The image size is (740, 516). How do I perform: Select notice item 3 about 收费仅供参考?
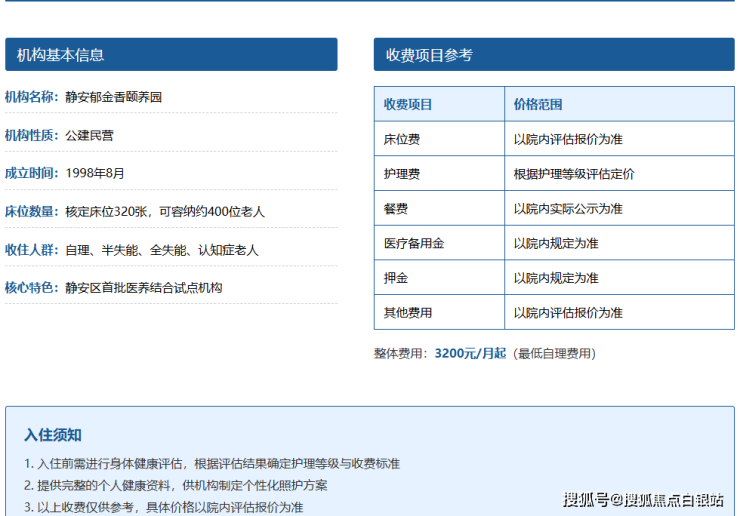coord(164,508)
